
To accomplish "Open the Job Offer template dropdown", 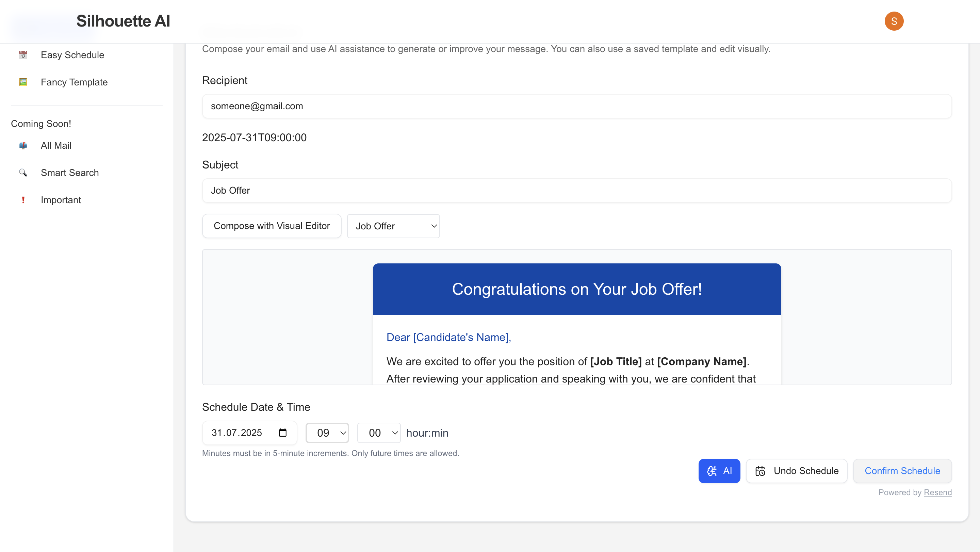I will (393, 226).
